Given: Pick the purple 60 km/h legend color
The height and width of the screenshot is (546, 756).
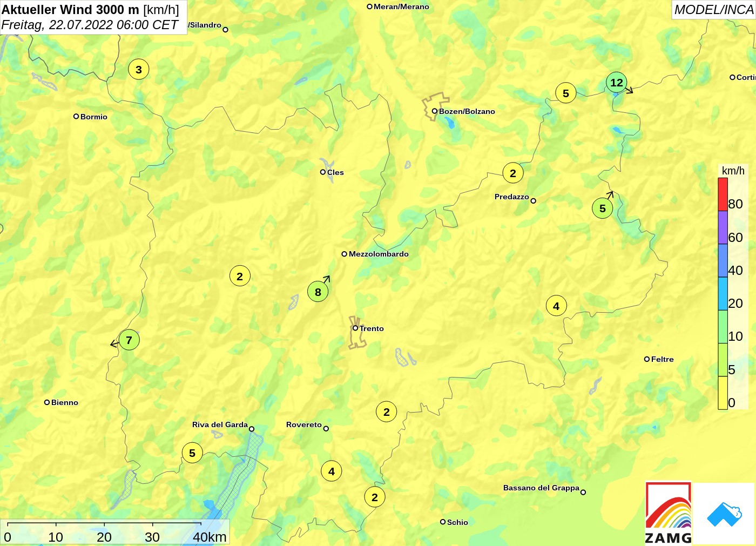Looking at the screenshot, I should (723, 227).
